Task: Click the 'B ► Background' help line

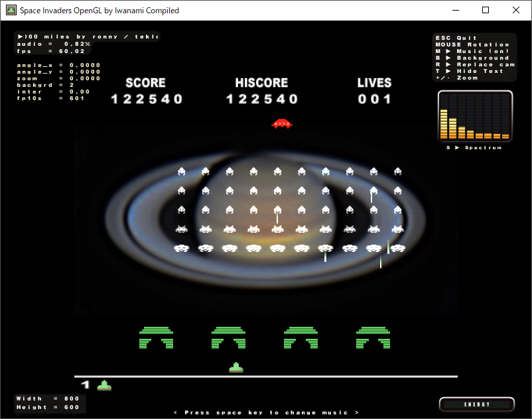Action: [472, 58]
